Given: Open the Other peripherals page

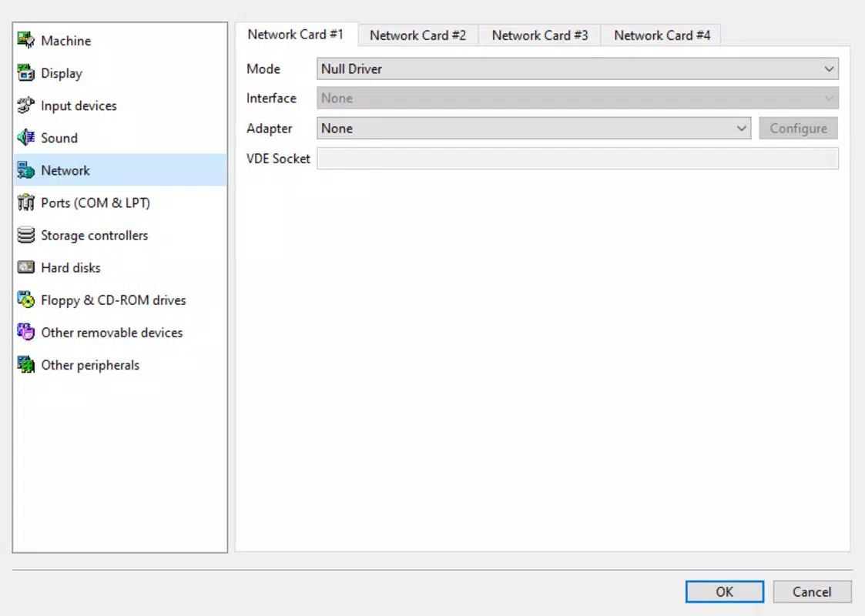Looking at the screenshot, I should 119,365.
